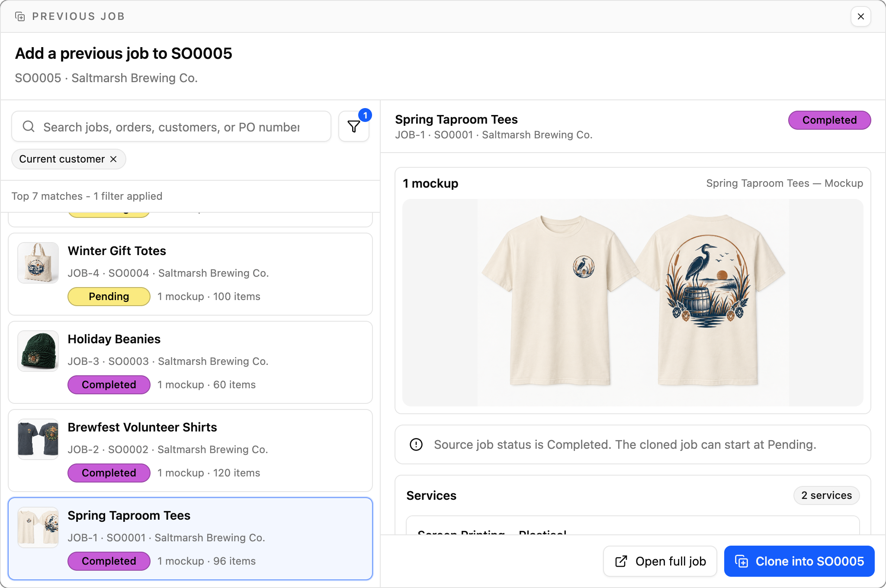Click '1 mockup · 96 items' text
Viewport: 886px width, 588px height.
[206, 561]
